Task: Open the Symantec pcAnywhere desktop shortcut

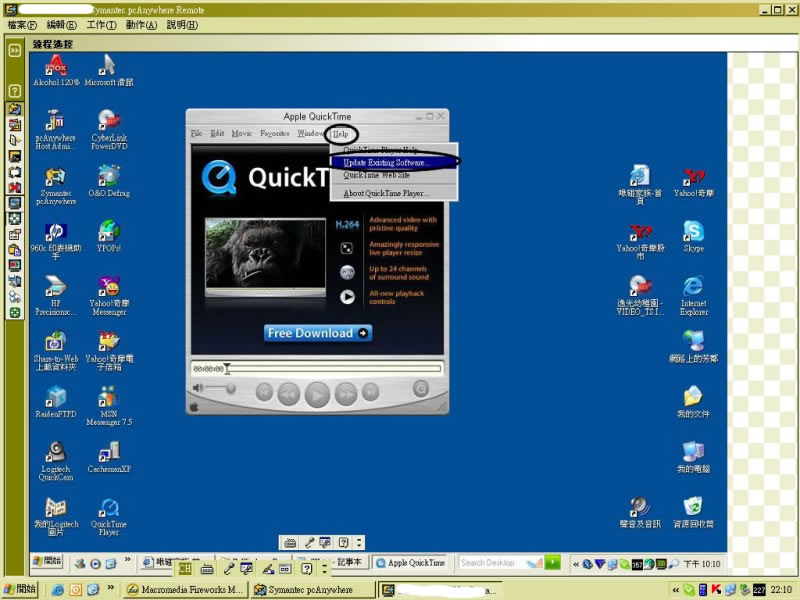Action: click(56, 186)
